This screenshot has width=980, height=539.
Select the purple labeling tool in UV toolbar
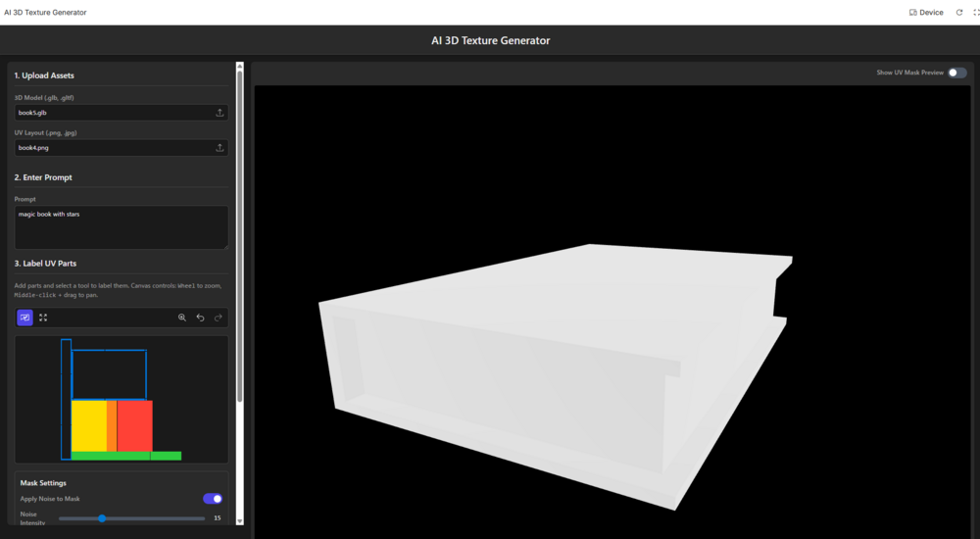point(25,318)
